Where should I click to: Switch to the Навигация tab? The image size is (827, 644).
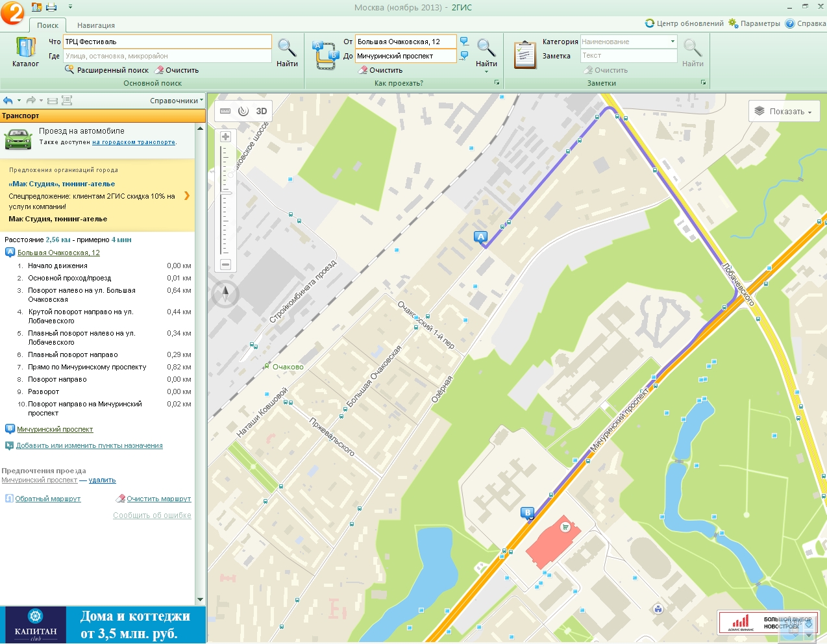pyautogui.click(x=96, y=25)
